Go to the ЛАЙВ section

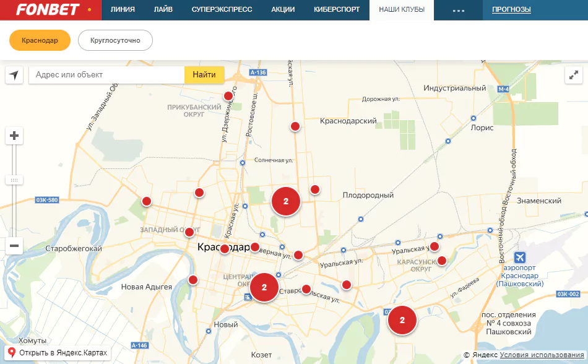click(163, 9)
